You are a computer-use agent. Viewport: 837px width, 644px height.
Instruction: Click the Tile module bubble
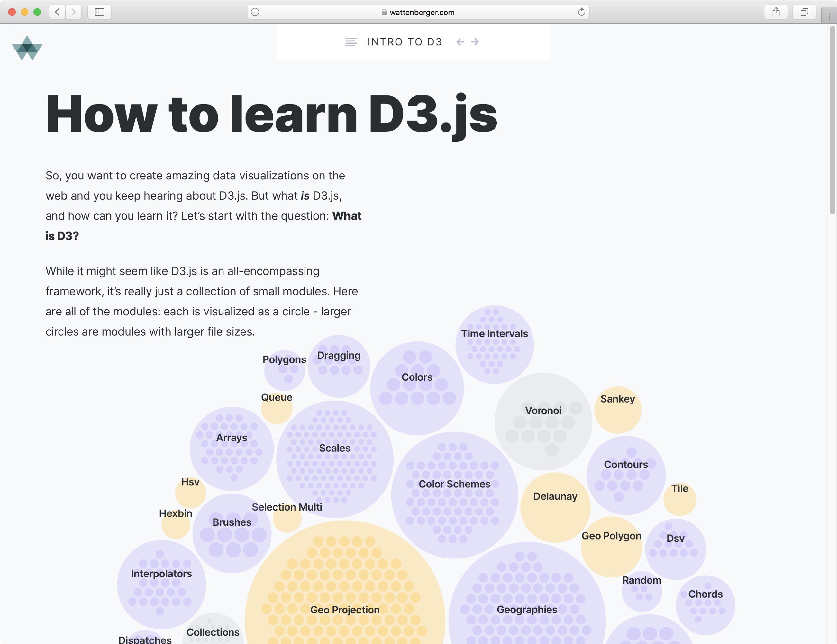[x=680, y=499]
